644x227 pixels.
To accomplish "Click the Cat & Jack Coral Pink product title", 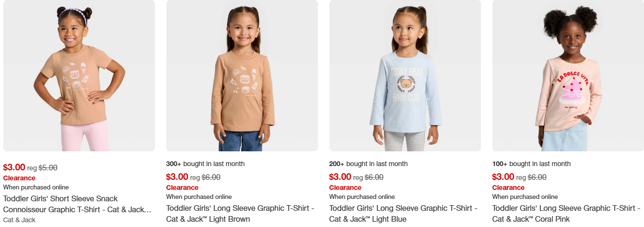I will [x=566, y=214].
